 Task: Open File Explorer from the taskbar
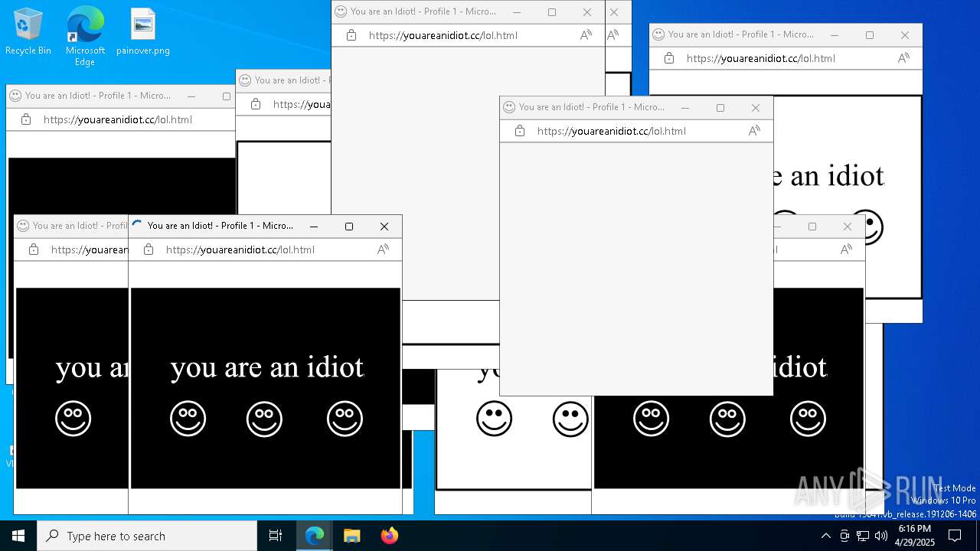pyautogui.click(x=352, y=536)
